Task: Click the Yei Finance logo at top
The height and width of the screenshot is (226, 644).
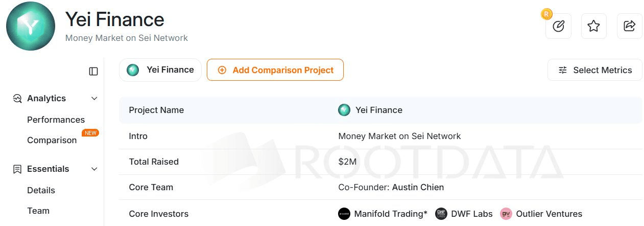Action: point(31,26)
